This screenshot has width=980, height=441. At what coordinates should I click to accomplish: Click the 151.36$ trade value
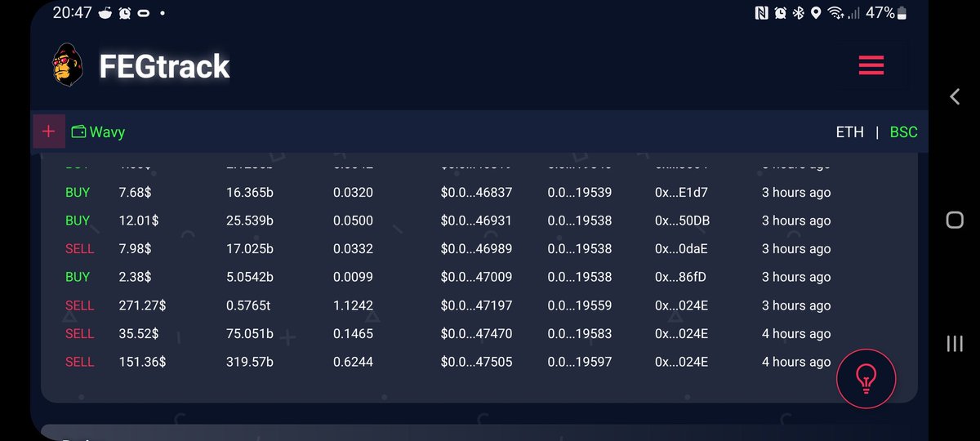(142, 362)
